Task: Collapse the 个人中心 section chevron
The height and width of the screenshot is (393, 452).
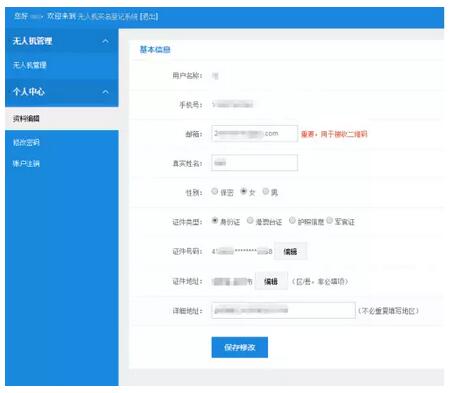Action: [x=105, y=92]
